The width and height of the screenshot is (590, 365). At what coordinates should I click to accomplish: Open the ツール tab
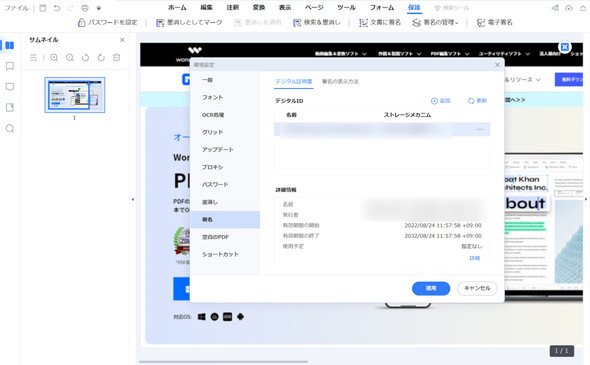[x=346, y=8]
